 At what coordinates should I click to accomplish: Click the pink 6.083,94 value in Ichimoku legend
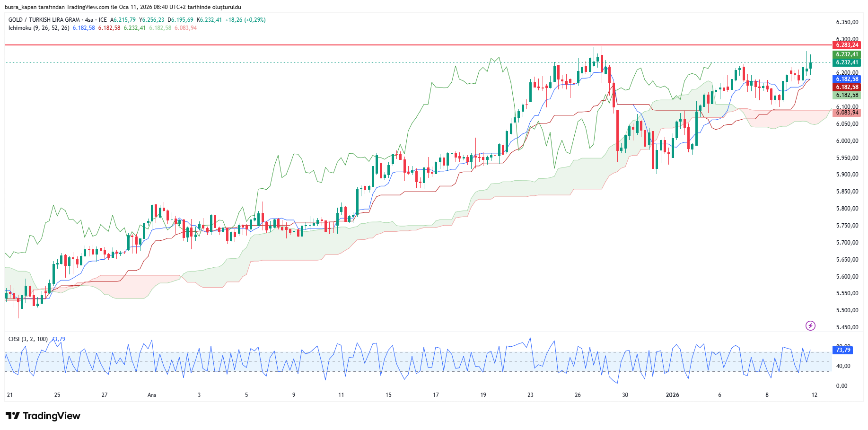pos(185,28)
